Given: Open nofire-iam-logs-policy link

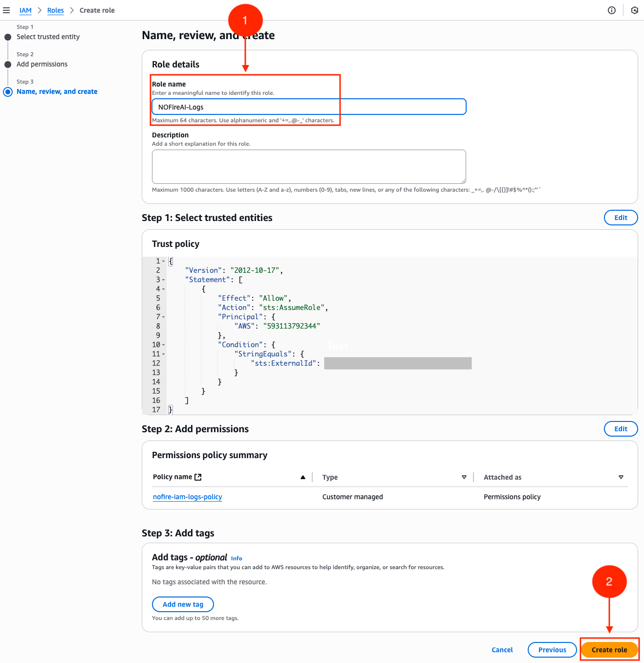Looking at the screenshot, I should [x=188, y=497].
